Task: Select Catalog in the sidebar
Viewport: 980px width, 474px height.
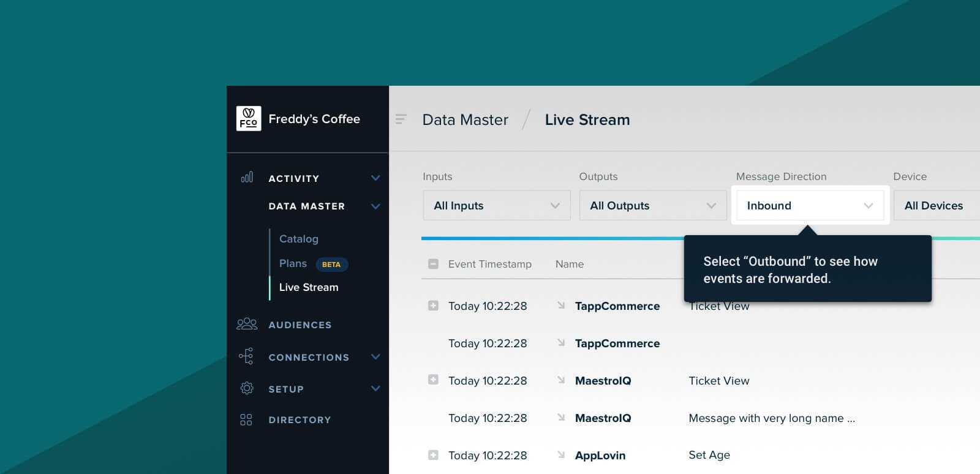Action: (299, 239)
